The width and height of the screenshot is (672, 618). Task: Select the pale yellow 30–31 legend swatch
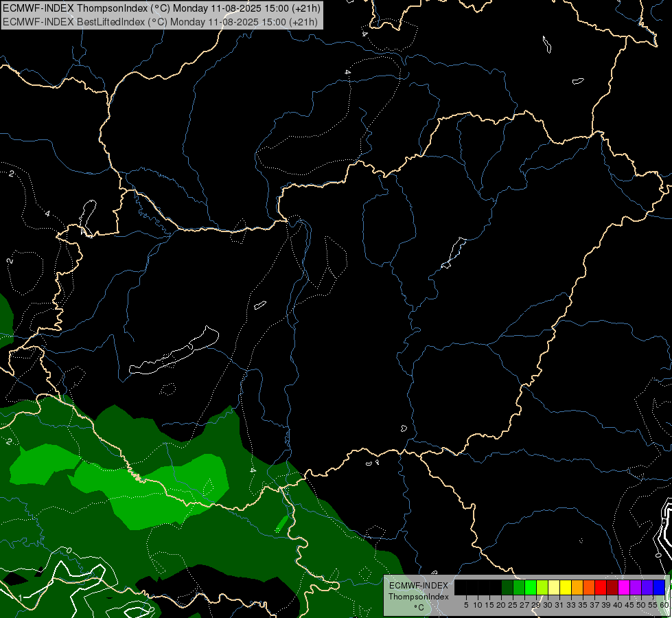click(554, 587)
